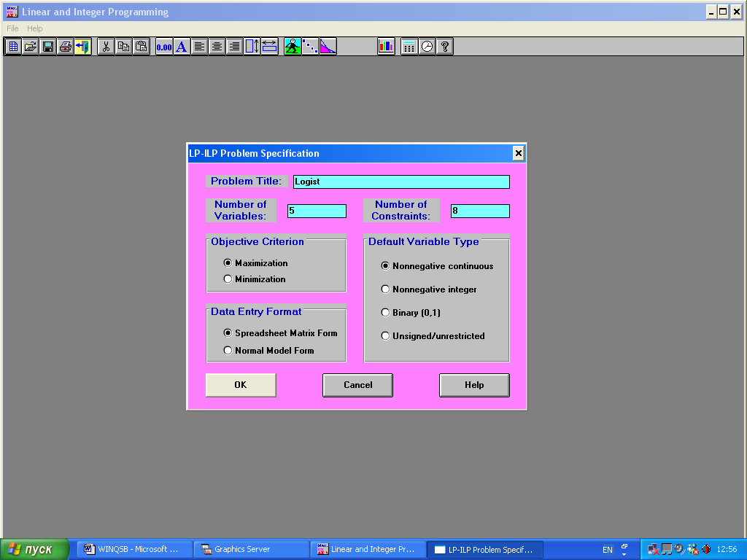Viewport: 747px width, 560px height.
Task: Click the Save floppy disk icon
Action: [x=48, y=47]
